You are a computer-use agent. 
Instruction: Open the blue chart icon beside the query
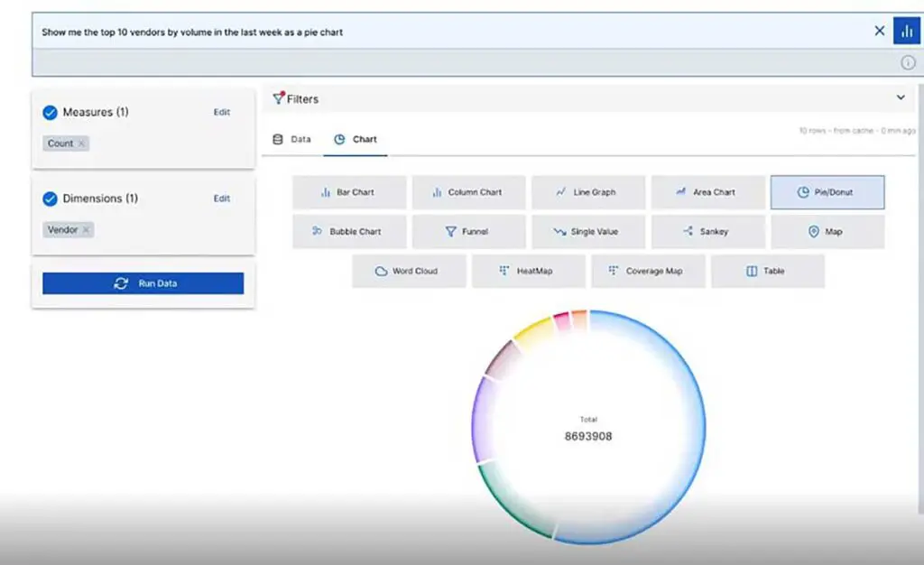point(907,30)
